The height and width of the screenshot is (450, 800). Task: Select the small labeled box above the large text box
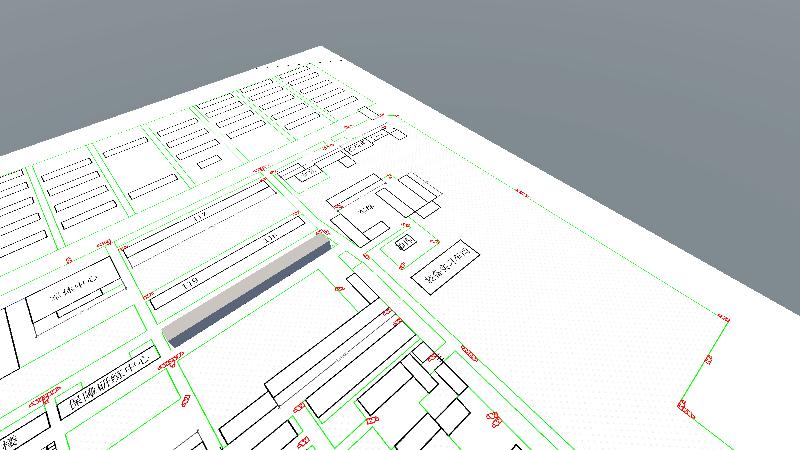405,242
